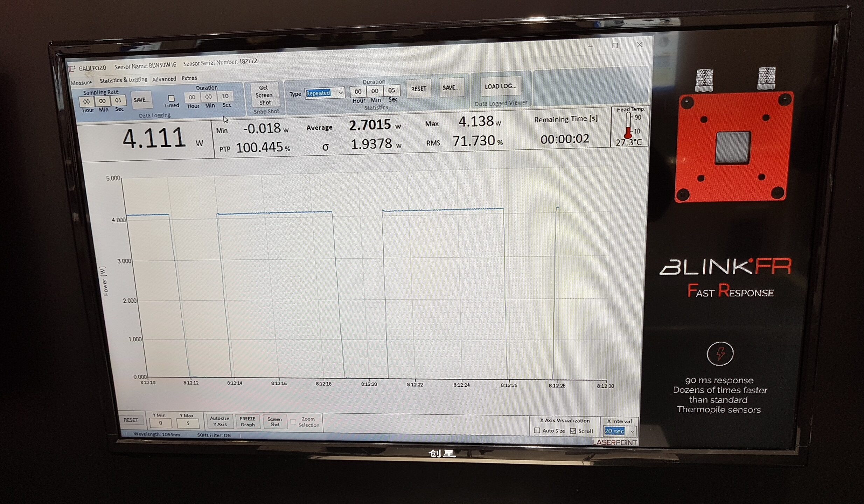Click the lightning bolt icon
The height and width of the screenshot is (504, 864).
pyautogui.click(x=720, y=353)
